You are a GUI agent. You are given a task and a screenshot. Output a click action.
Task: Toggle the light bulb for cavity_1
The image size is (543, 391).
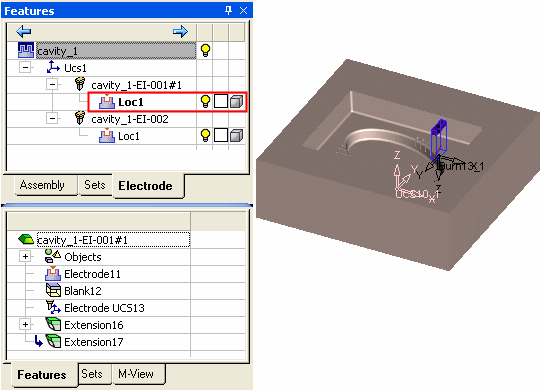tap(205, 51)
